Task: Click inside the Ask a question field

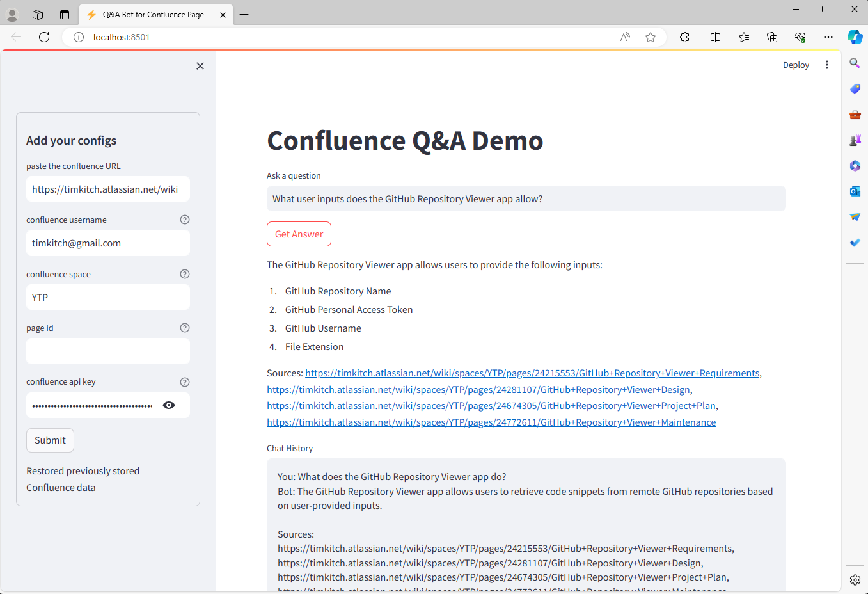Action: (526, 198)
